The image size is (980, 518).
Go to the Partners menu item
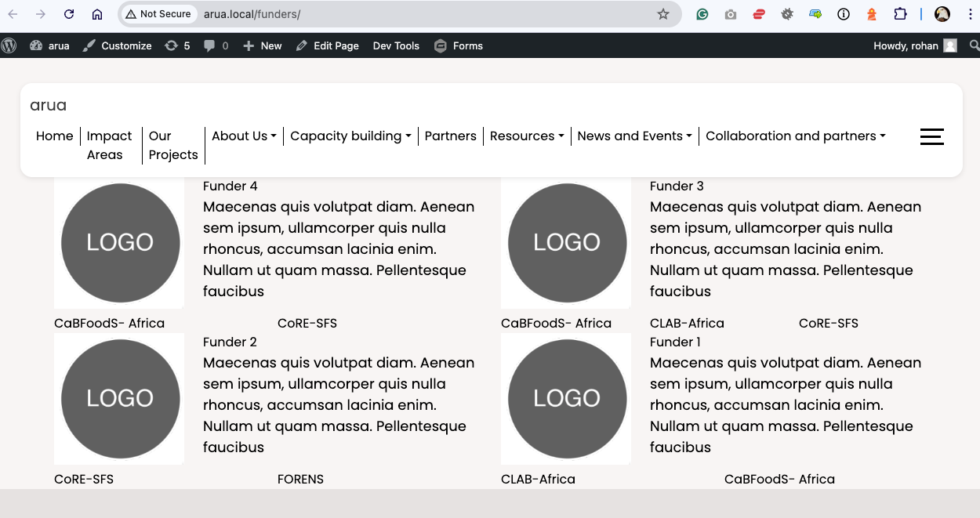[x=450, y=136]
